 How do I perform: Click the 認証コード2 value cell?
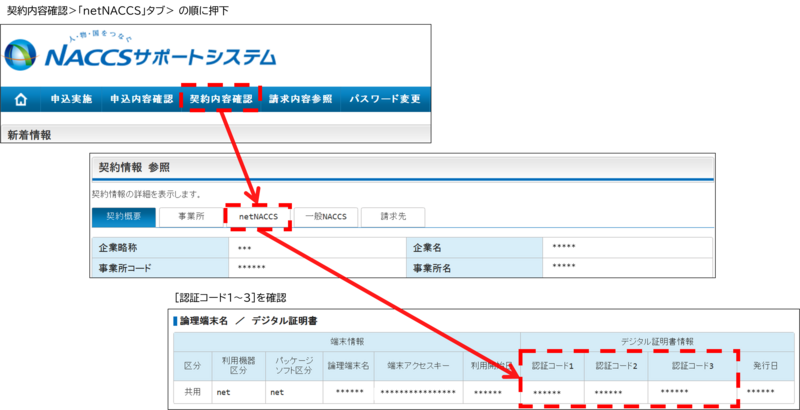pyautogui.click(x=615, y=392)
